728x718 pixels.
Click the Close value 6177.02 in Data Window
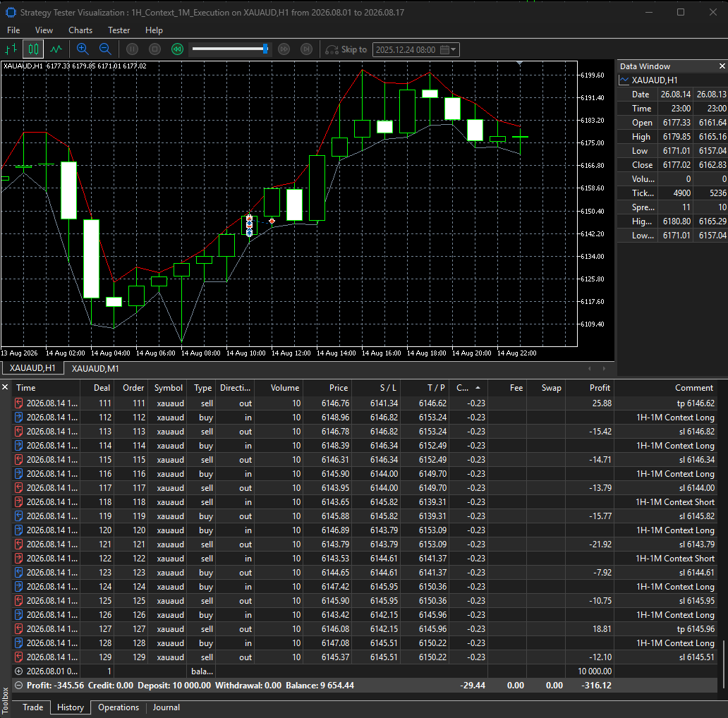(677, 165)
